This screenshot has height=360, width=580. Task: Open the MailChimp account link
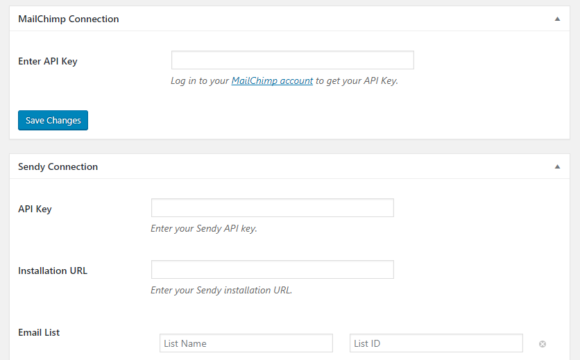(272, 81)
